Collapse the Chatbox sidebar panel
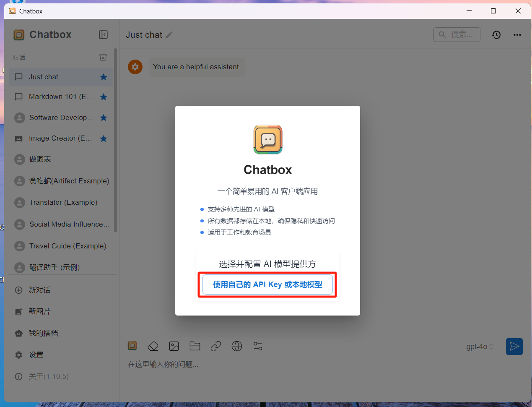Image resolution: width=532 pixels, height=407 pixels. [x=103, y=35]
